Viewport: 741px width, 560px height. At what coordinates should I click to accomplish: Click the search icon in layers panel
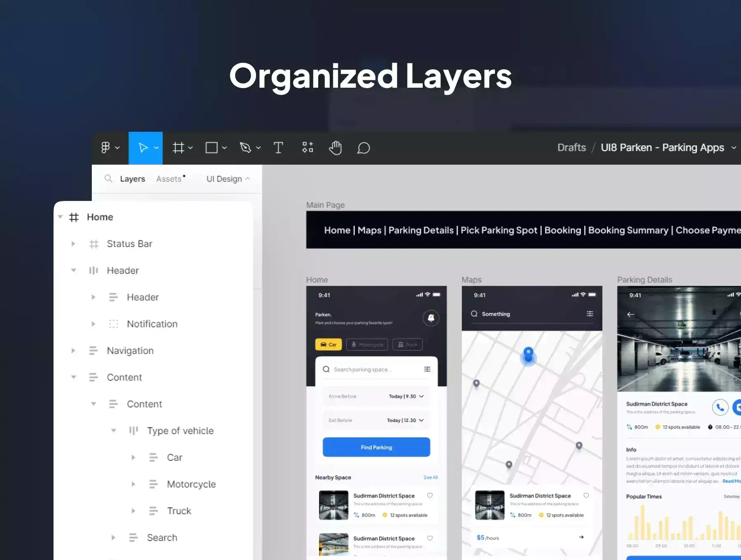108,179
